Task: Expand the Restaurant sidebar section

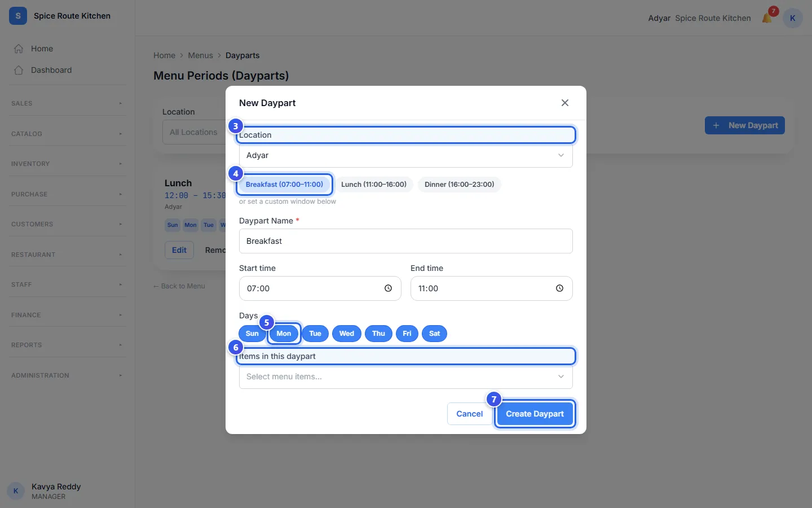Action: click(68, 255)
